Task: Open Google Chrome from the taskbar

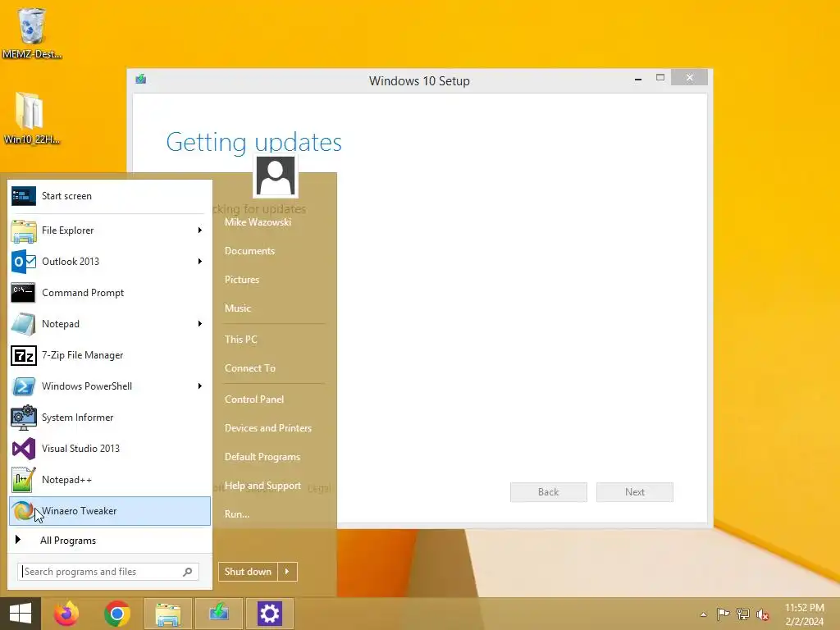Action: [117, 614]
